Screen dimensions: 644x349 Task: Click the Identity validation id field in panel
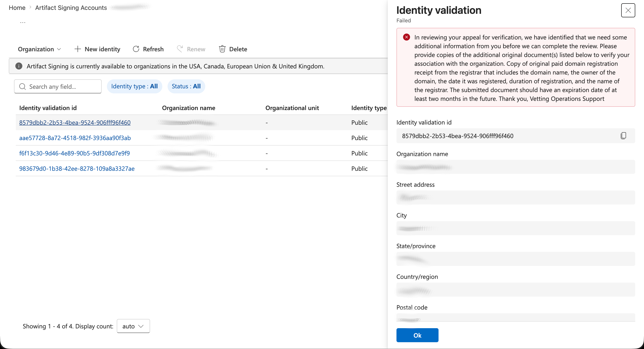tap(515, 136)
